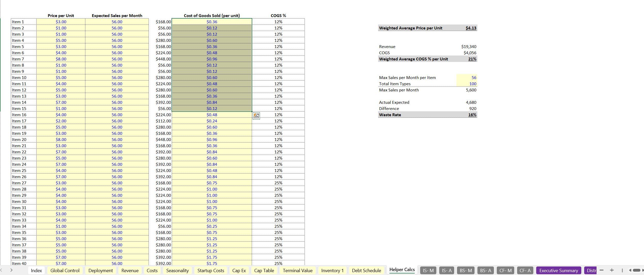The height and width of the screenshot is (275, 644).
Task: Switch to CF- A sheet tab
Action: tap(525, 270)
